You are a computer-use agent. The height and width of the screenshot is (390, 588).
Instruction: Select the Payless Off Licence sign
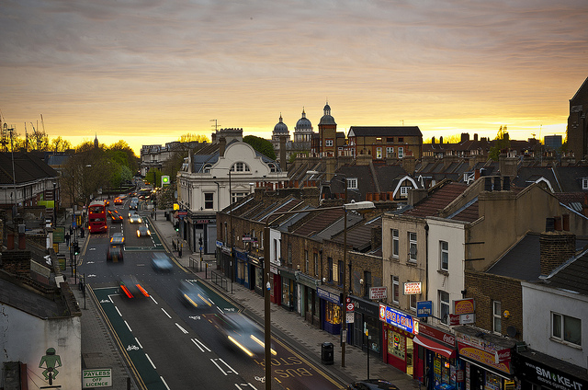(x=96, y=377)
